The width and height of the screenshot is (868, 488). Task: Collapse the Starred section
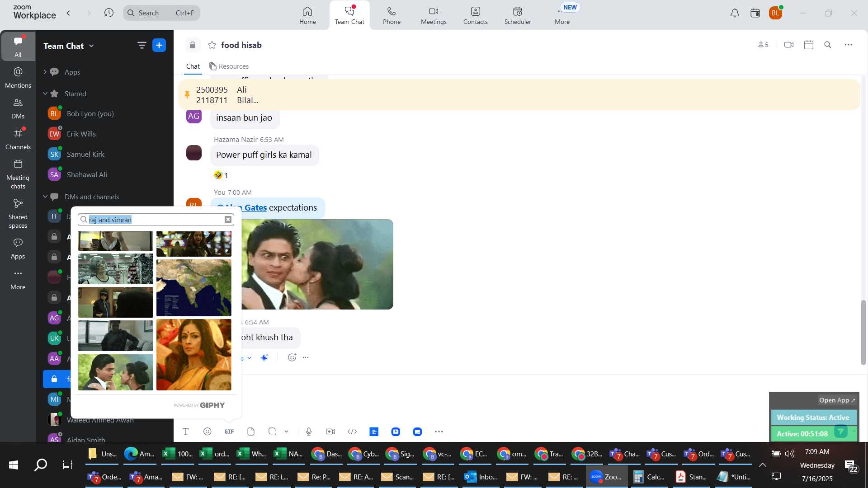[x=45, y=94]
